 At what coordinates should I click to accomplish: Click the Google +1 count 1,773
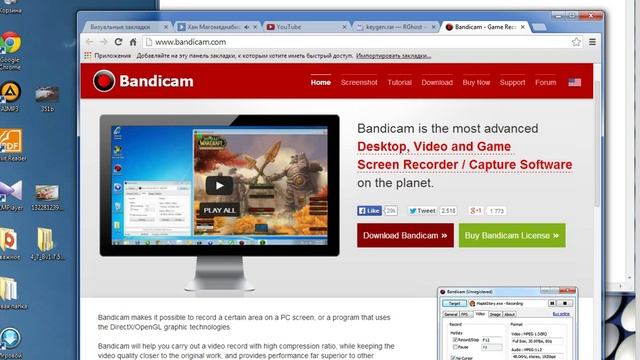click(x=497, y=211)
